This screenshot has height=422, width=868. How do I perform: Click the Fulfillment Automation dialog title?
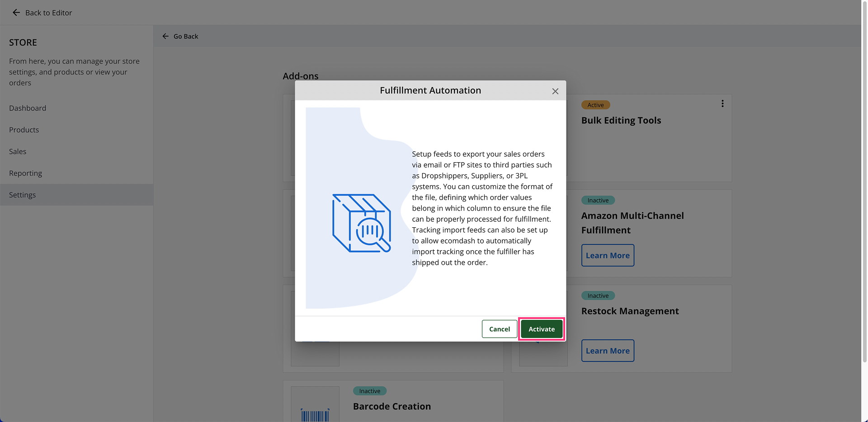click(430, 90)
